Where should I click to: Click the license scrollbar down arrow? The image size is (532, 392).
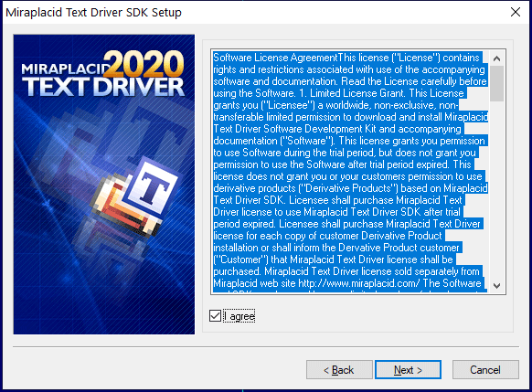[x=496, y=285]
